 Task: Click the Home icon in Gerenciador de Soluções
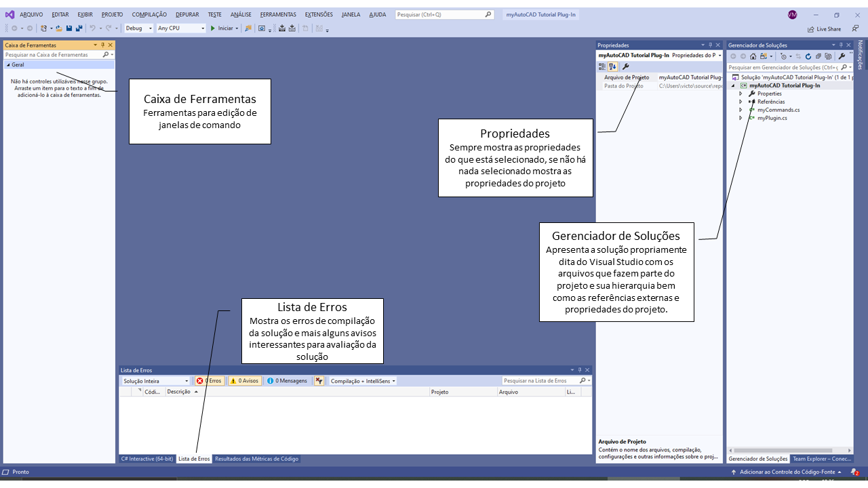pos(753,56)
